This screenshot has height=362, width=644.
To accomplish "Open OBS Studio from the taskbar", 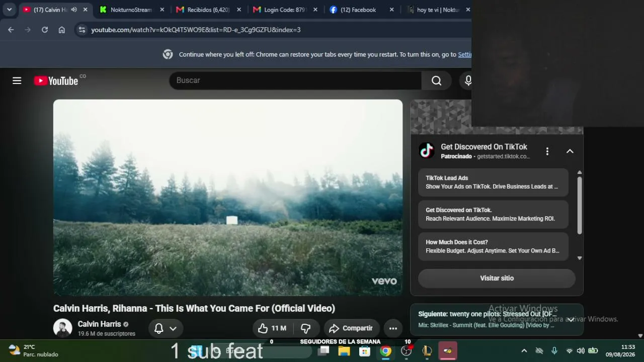I will point(407,351).
